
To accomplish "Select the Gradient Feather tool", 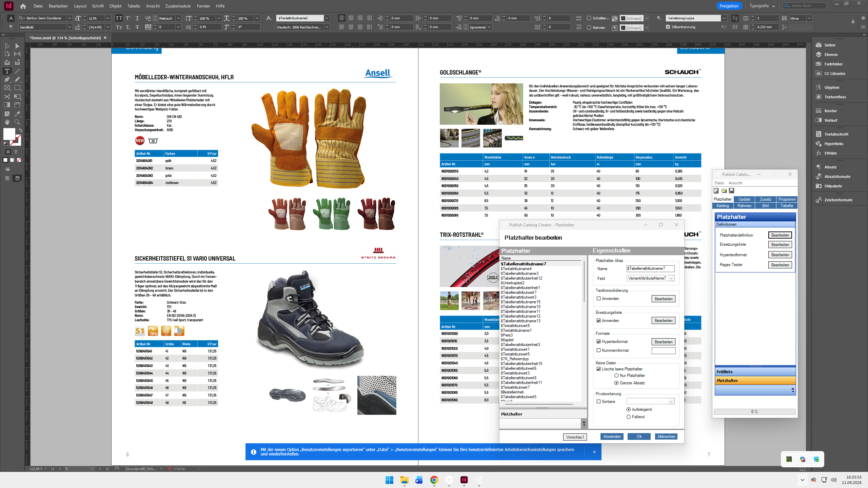I will [17, 105].
